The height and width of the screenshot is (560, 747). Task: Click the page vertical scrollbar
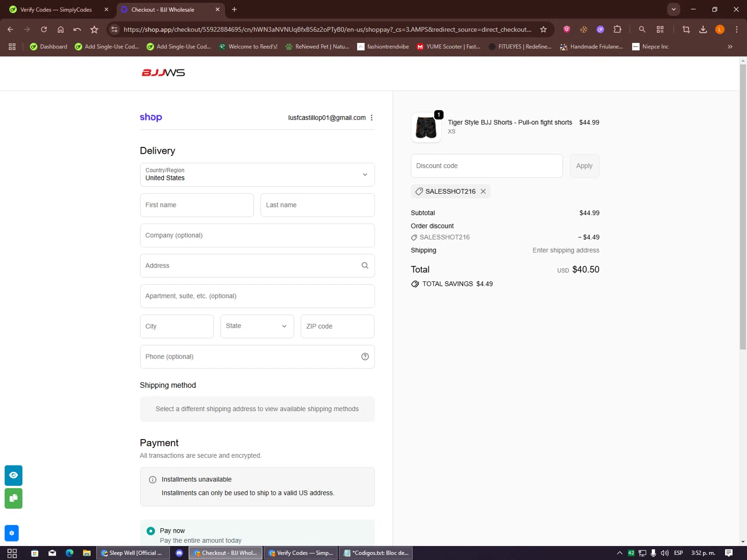pyautogui.click(x=743, y=207)
